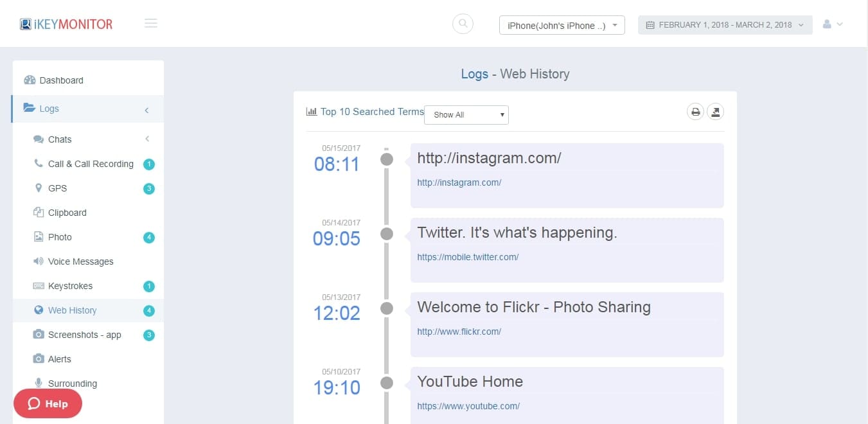
Task: Toggle the hamburger sidebar menu icon
Action: point(151,24)
